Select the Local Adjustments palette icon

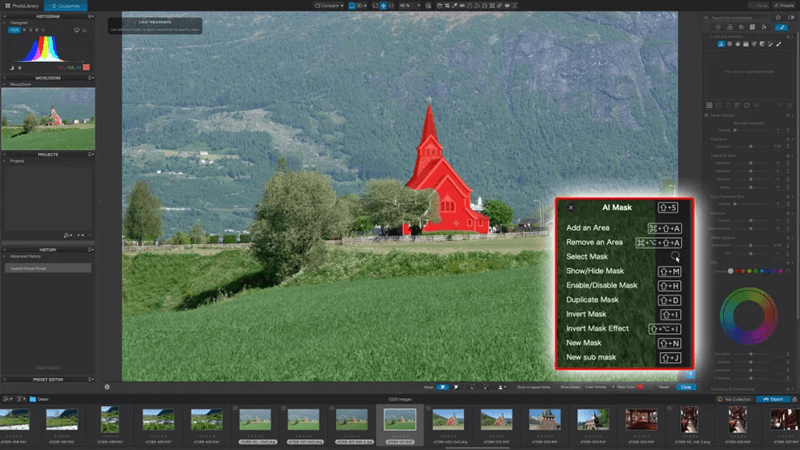(x=783, y=27)
